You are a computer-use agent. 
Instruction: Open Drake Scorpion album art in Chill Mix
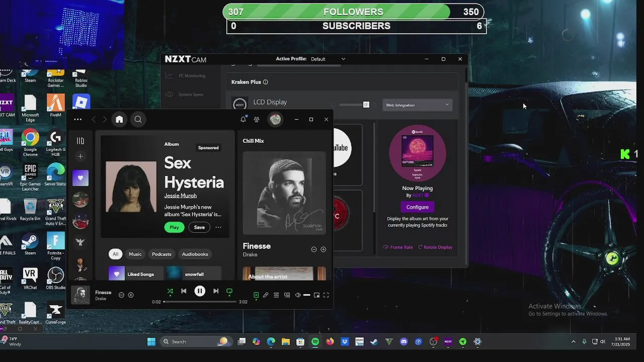pos(284,194)
